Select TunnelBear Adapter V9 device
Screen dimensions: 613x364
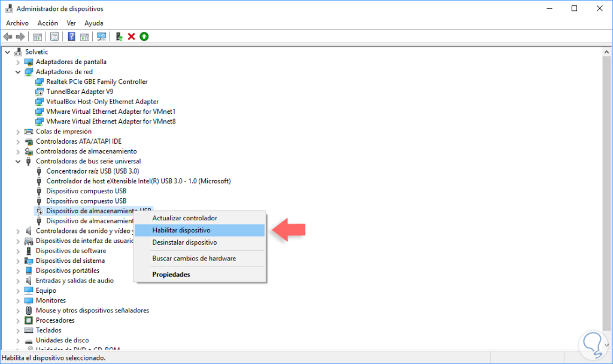point(80,92)
